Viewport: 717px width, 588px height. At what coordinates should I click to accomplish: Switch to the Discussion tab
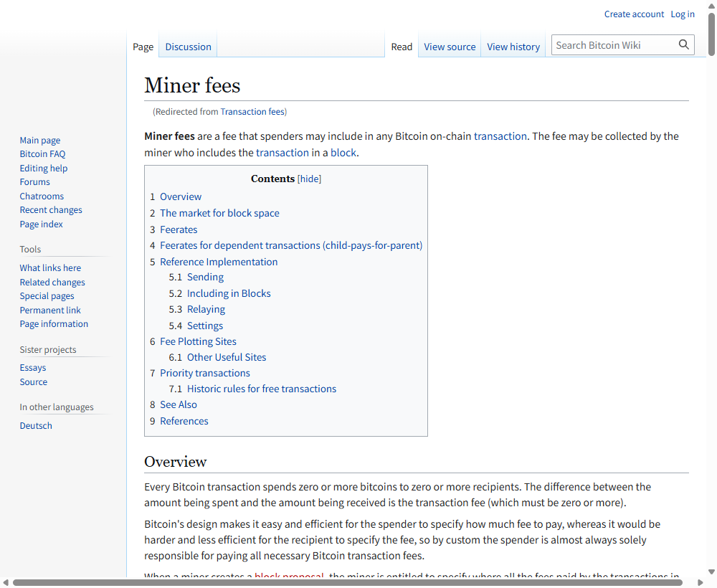(188, 47)
